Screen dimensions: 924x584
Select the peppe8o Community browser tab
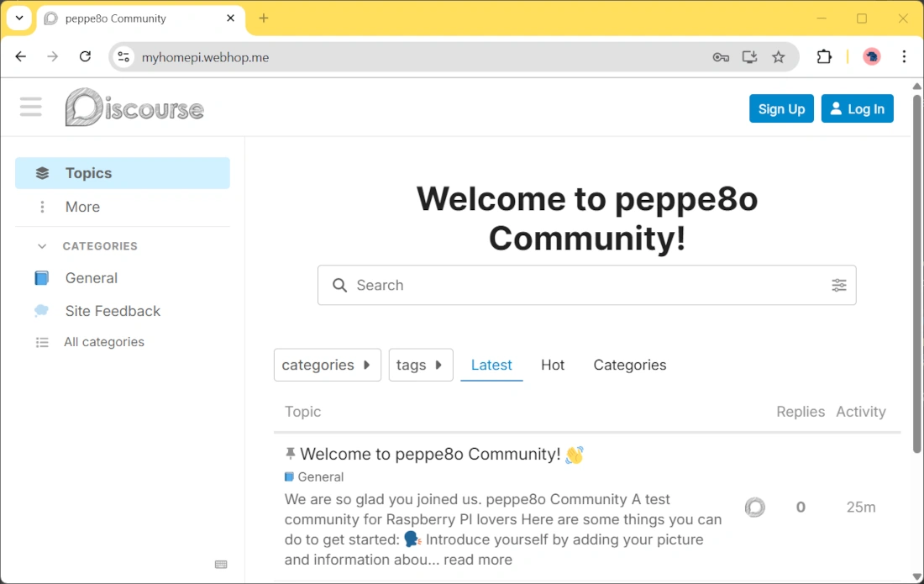[141, 18]
